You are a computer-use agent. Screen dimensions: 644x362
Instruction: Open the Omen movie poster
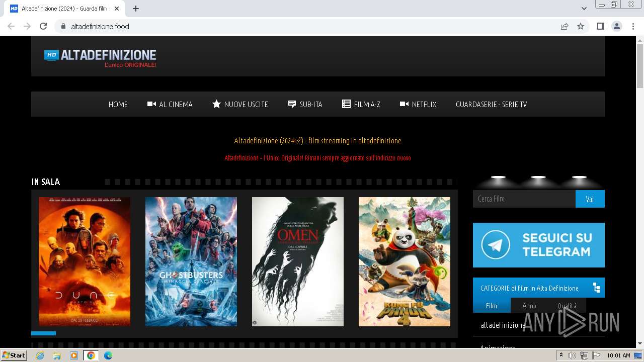pyautogui.click(x=298, y=261)
